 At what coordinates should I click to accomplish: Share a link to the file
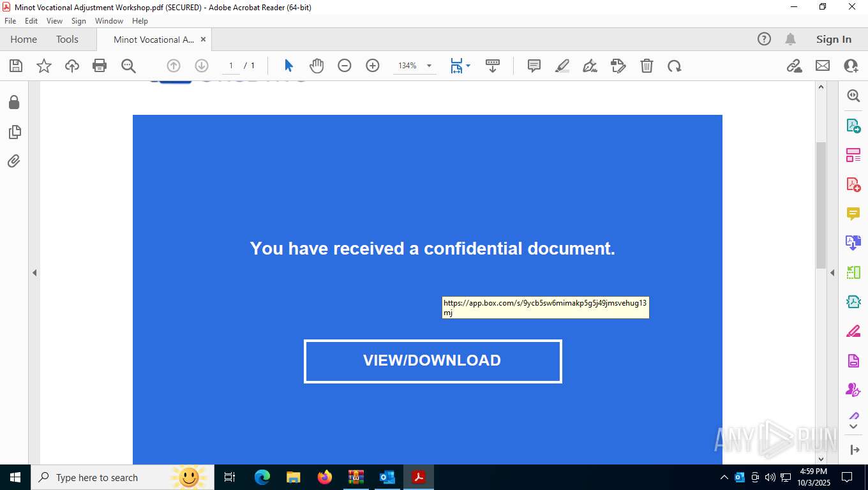click(795, 66)
